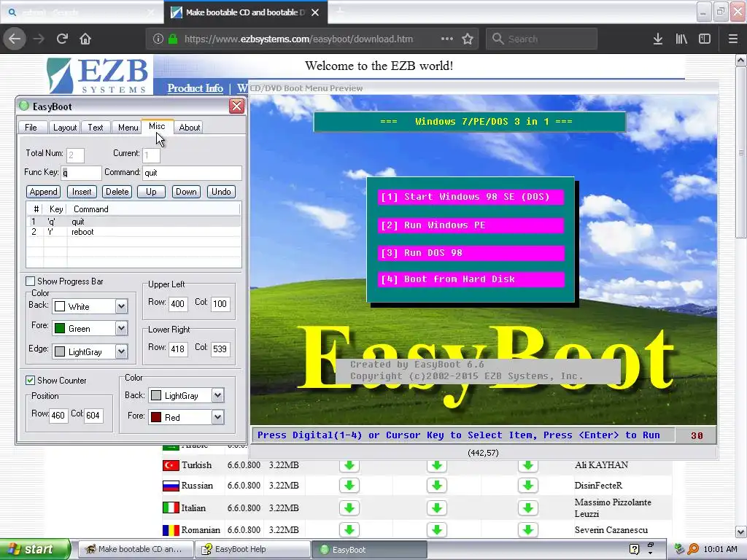Switch to the Layout tab
The image size is (747, 560).
pyautogui.click(x=65, y=127)
